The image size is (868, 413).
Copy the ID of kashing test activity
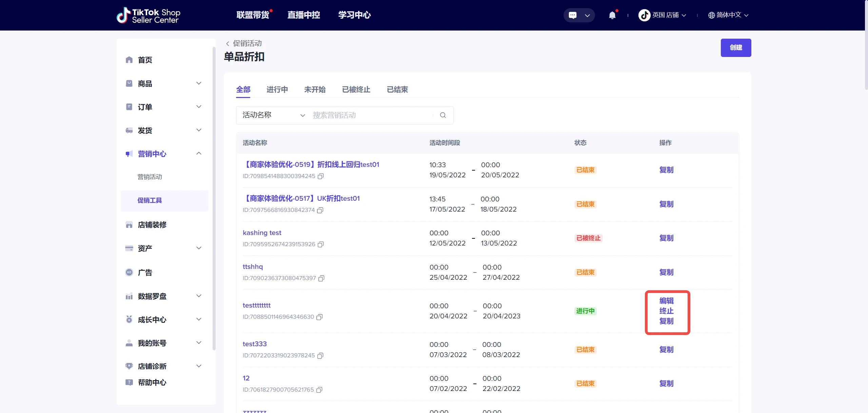coord(321,244)
